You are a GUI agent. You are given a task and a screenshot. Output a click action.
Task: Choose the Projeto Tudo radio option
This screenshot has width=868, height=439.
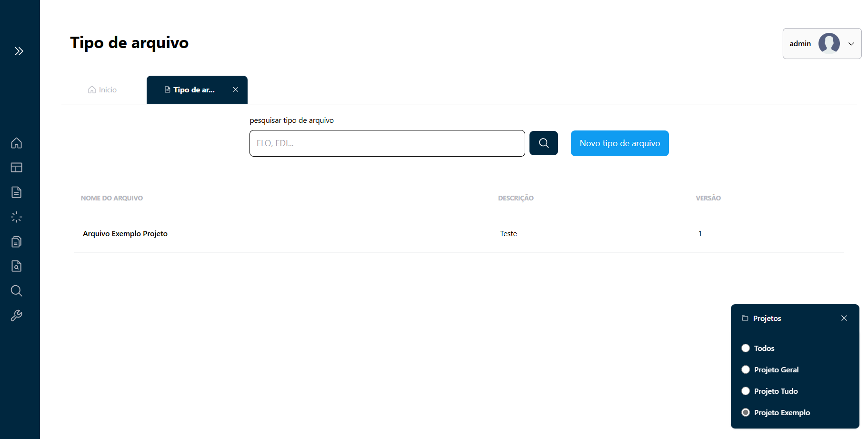click(x=746, y=391)
